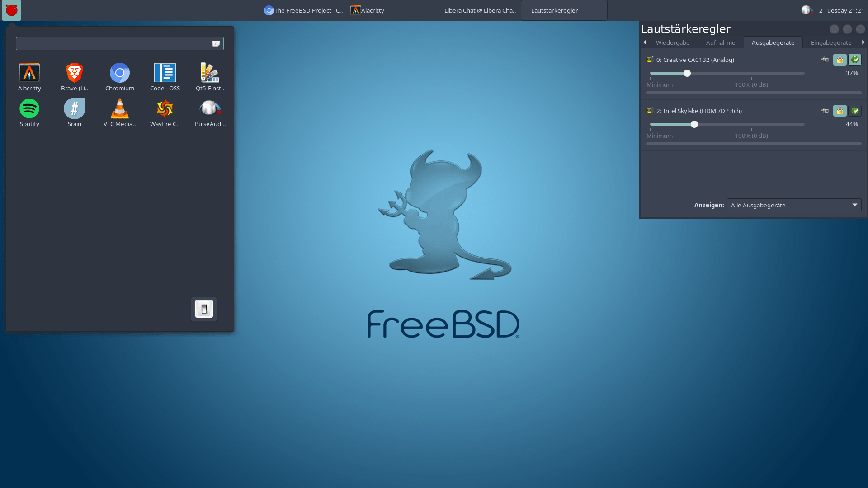Viewport: 868px width, 488px height.
Task: Launch Spotify from the application launcher
Action: (x=29, y=111)
